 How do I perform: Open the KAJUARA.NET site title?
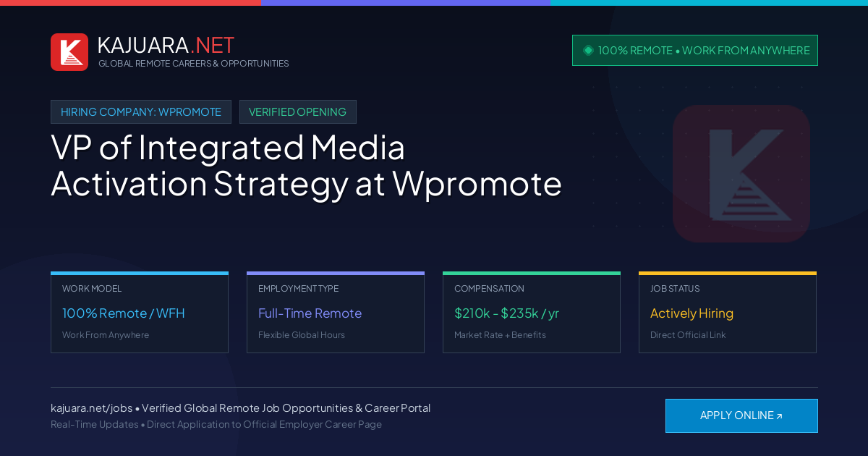[166, 45]
